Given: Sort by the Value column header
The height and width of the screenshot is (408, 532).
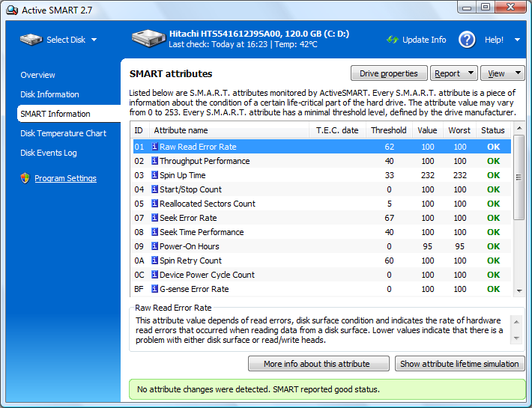Looking at the screenshot, I should coord(428,130).
